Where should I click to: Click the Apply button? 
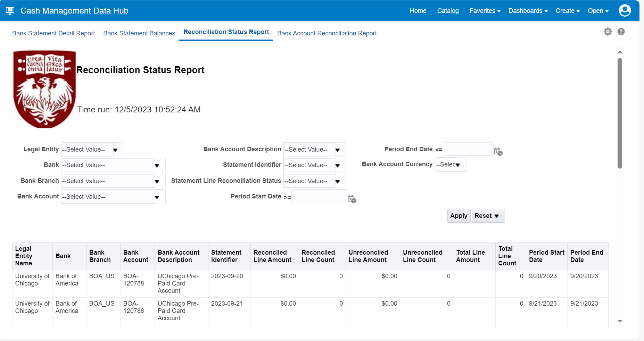click(459, 216)
